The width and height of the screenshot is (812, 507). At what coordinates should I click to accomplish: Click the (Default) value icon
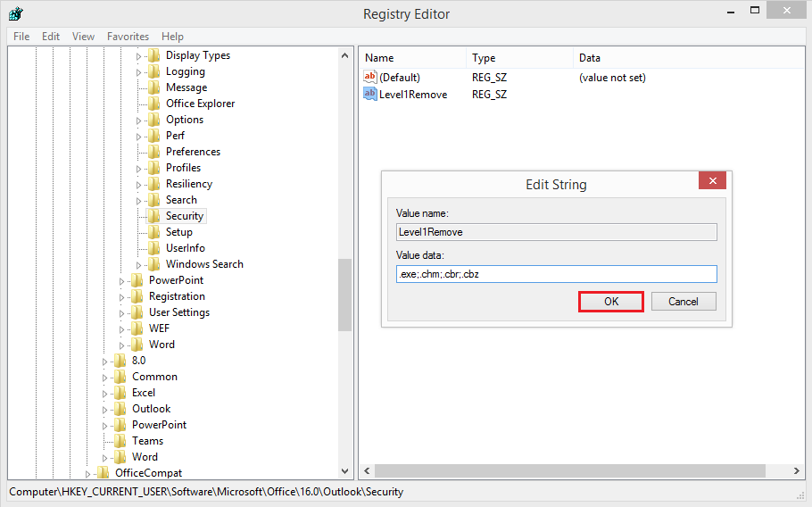(370, 78)
